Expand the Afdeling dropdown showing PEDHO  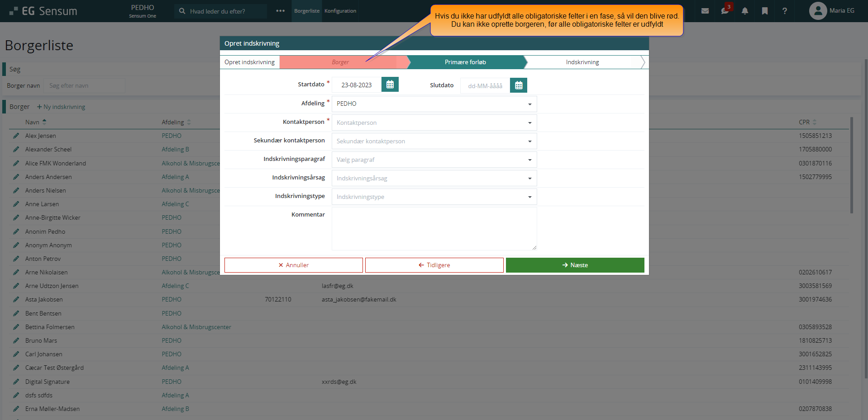(434, 104)
